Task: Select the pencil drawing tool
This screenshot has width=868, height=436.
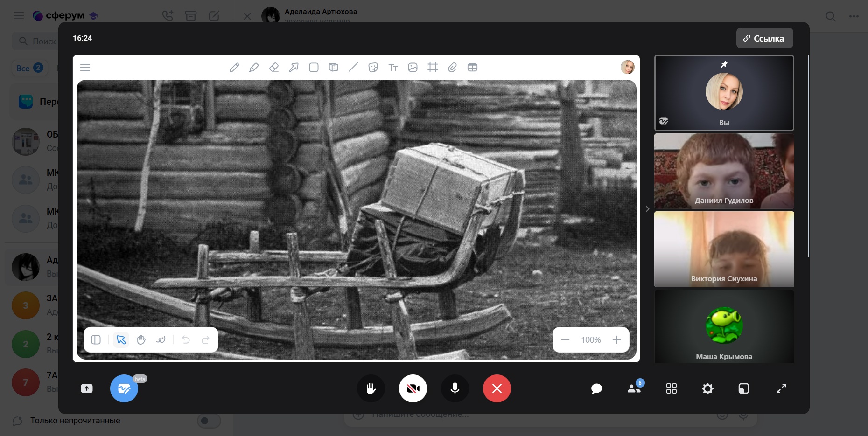Action: (234, 68)
